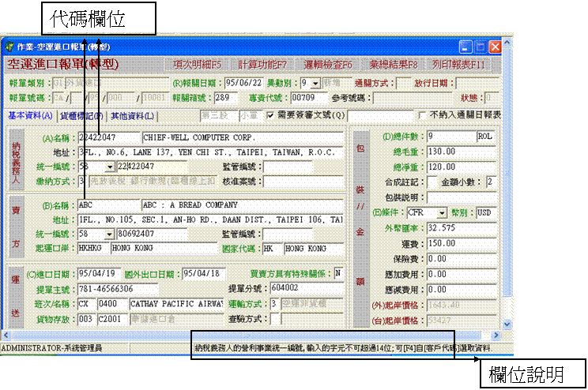
Task: Click 提單分號 field 604002
Action: coord(307,287)
